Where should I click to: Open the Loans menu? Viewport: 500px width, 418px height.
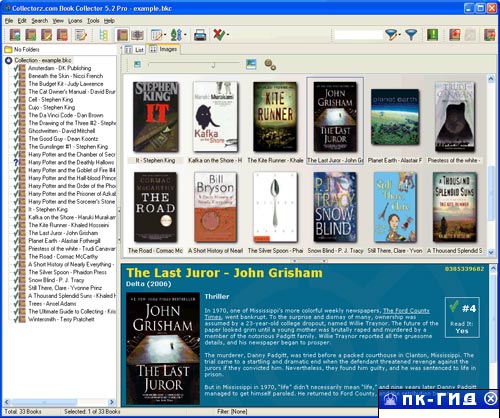click(75, 21)
